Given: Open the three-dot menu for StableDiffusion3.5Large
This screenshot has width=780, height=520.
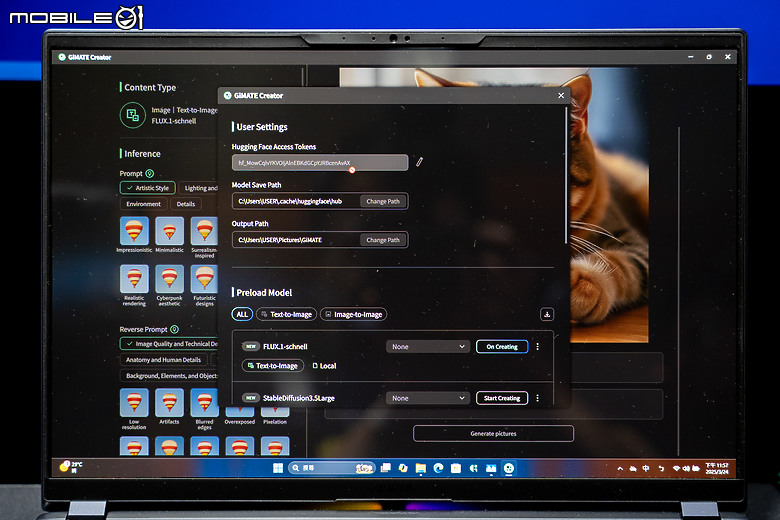Looking at the screenshot, I should click(537, 398).
